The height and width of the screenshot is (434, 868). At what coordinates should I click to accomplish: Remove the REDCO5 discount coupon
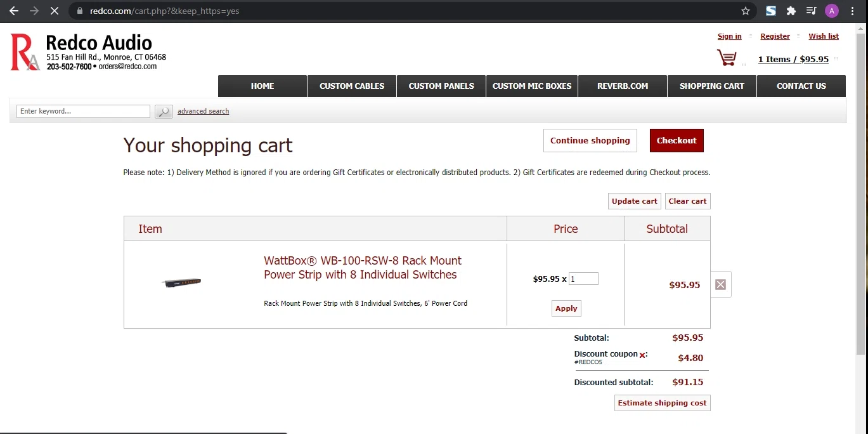[642, 355]
